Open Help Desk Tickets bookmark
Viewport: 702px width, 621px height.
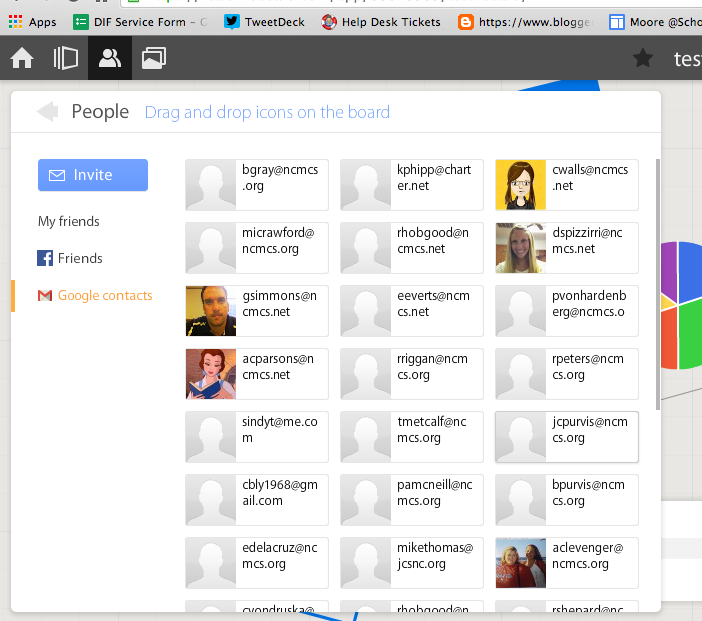point(381,22)
